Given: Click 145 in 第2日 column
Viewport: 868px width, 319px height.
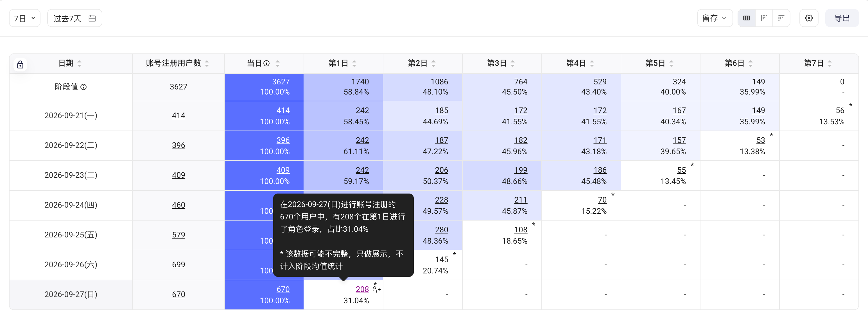Looking at the screenshot, I should (x=441, y=259).
